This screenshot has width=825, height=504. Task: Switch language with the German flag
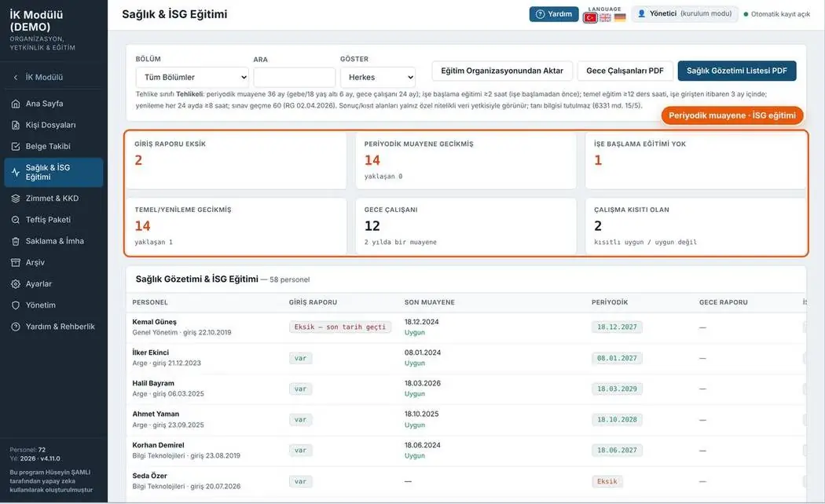coord(620,18)
